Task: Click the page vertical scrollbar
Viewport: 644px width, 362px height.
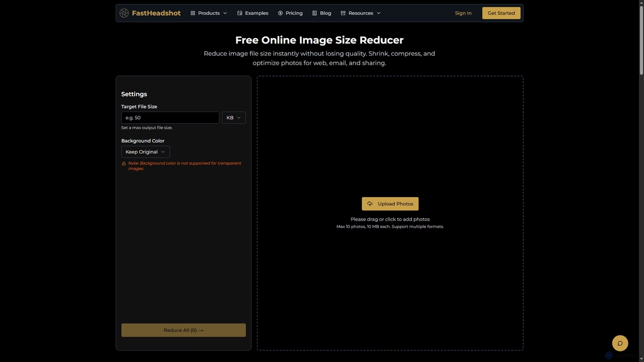Action: (641, 40)
